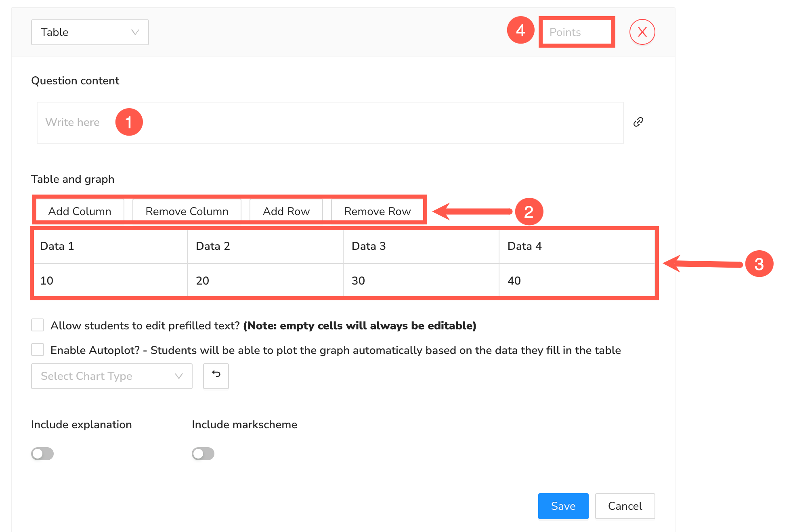This screenshot has width=793, height=532.
Task: Select the Data 1 header cell
Action: (x=110, y=246)
